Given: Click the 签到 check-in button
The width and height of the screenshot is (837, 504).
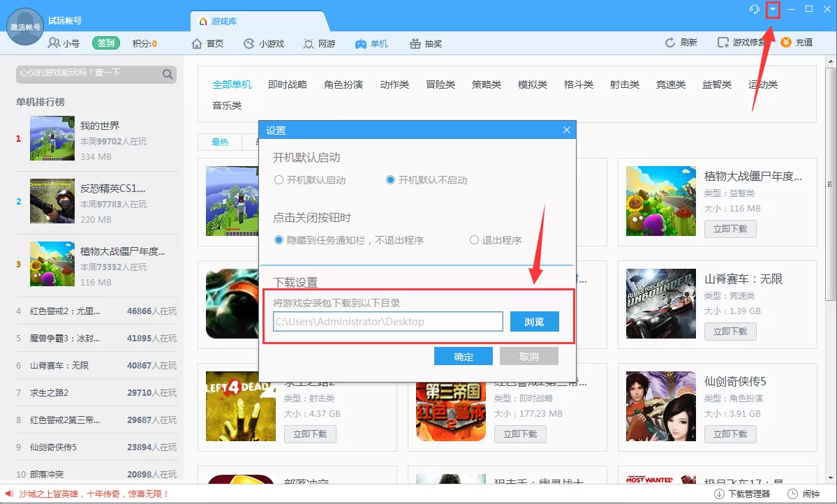Looking at the screenshot, I should coord(105,43).
